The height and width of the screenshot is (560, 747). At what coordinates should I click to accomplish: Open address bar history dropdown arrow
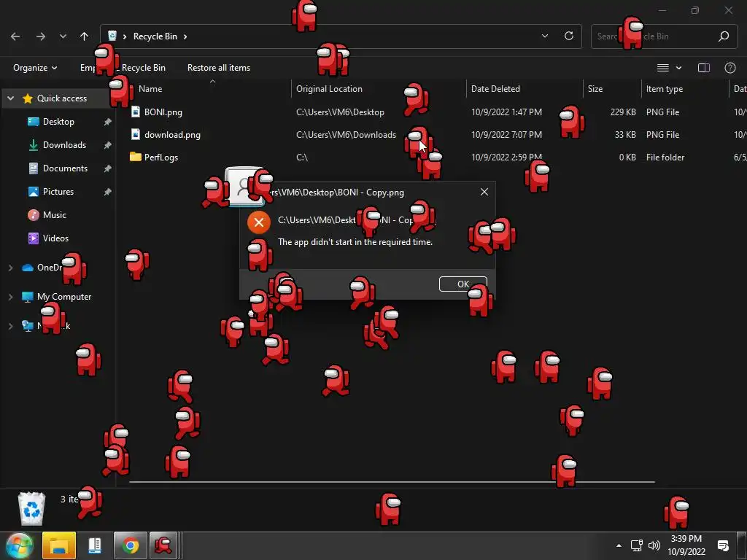click(x=544, y=36)
